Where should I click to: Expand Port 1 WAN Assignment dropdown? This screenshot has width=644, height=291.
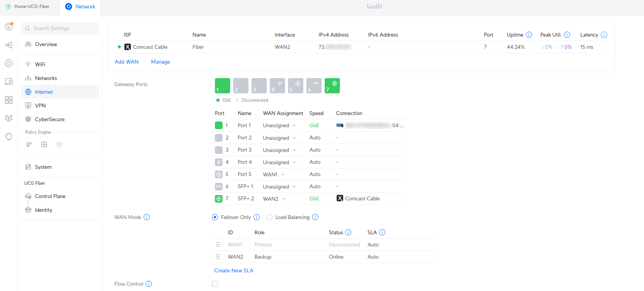[x=279, y=125]
